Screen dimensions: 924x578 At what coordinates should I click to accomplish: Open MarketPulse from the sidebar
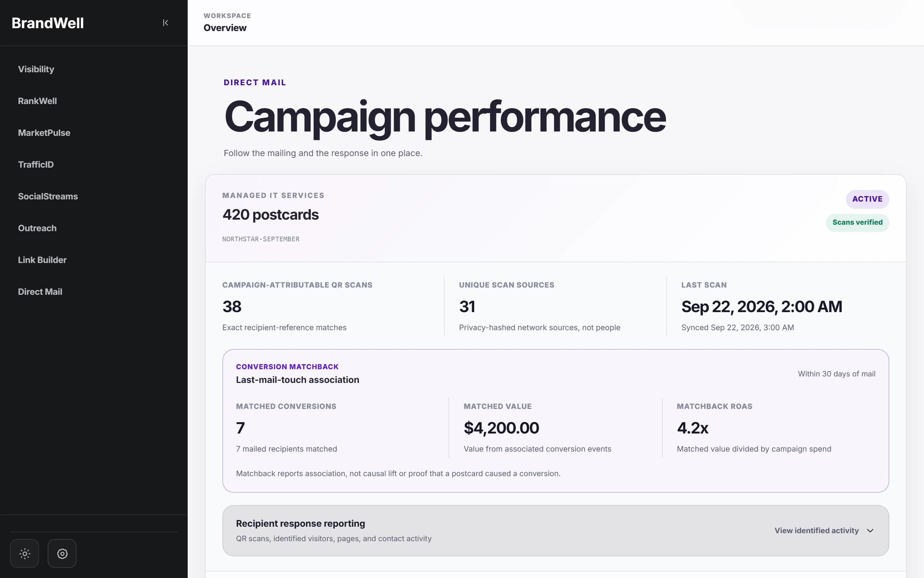[x=44, y=133]
